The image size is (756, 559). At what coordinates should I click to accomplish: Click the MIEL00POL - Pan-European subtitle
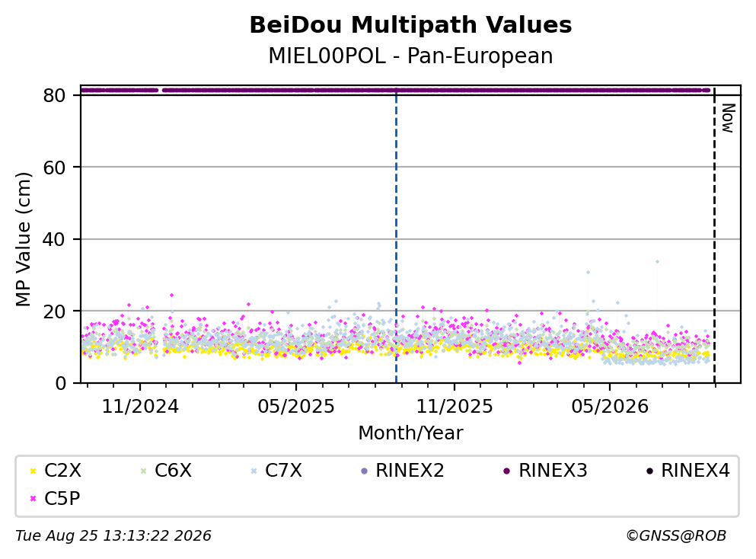(410, 56)
